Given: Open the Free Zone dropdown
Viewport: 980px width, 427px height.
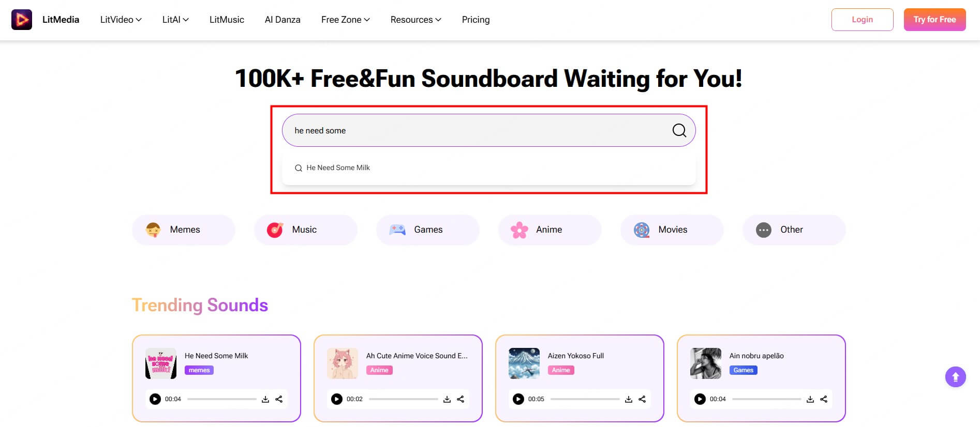Looking at the screenshot, I should 345,20.
